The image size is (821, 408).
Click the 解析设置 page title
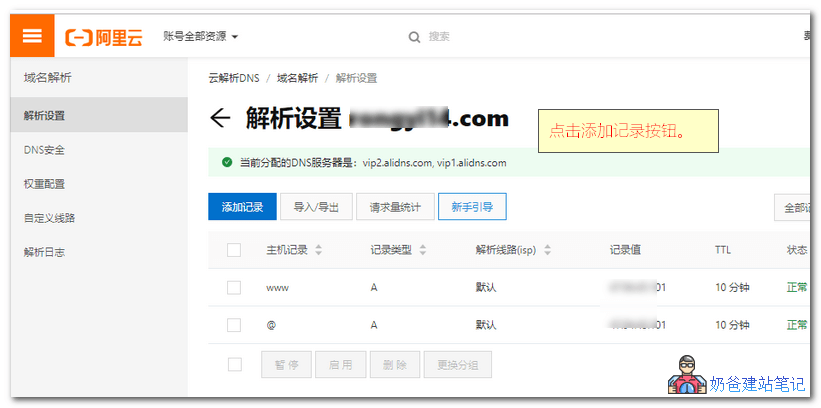tap(293, 118)
